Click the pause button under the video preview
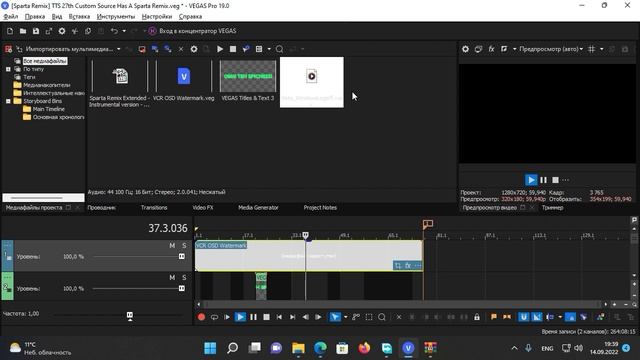 point(543,180)
